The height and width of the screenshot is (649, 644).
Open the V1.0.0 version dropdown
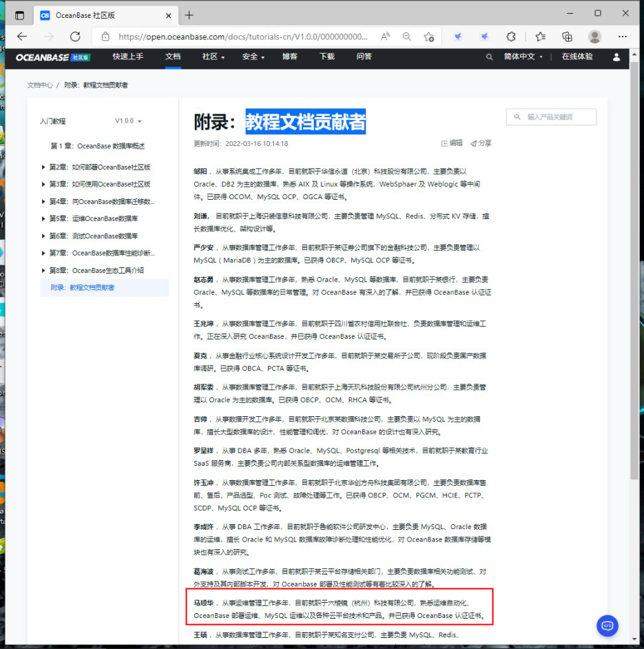point(128,121)
